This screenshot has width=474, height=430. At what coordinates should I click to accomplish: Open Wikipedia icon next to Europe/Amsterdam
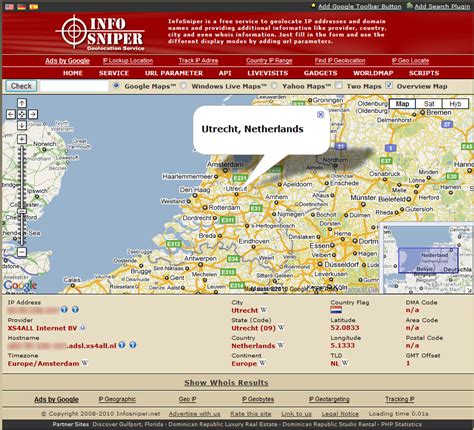tap(85, 363)
